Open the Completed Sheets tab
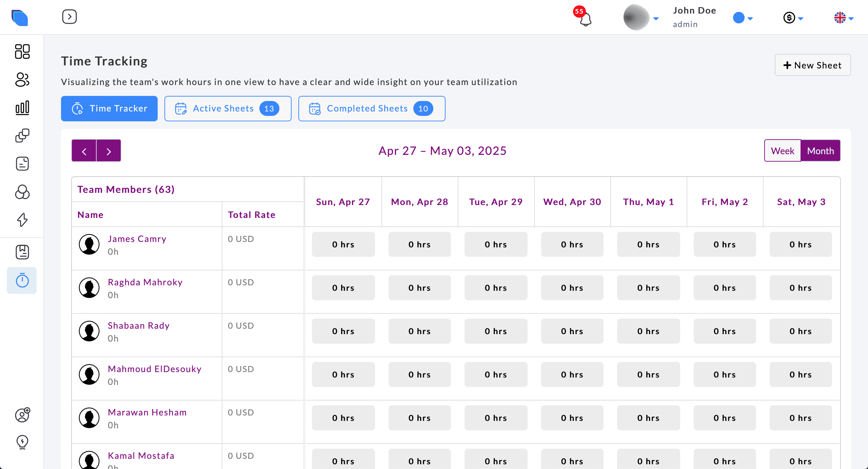 [x=372, y=108]
